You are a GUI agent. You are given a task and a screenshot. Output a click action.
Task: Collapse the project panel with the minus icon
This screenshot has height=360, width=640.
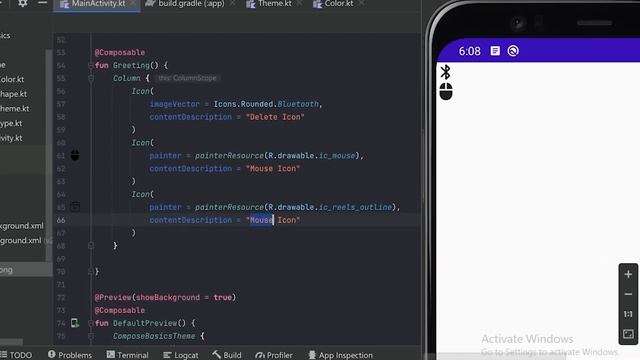pyautogui.click(x=42, y=3)
